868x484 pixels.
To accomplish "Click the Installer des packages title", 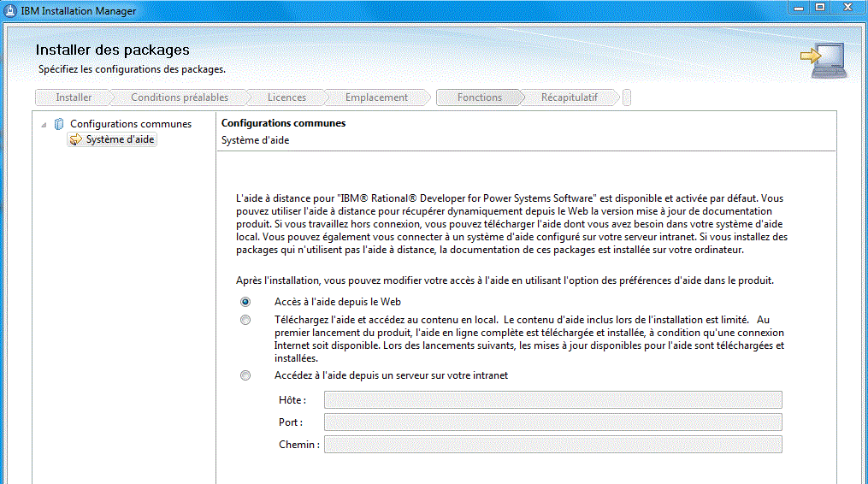I will pos(112,50).
